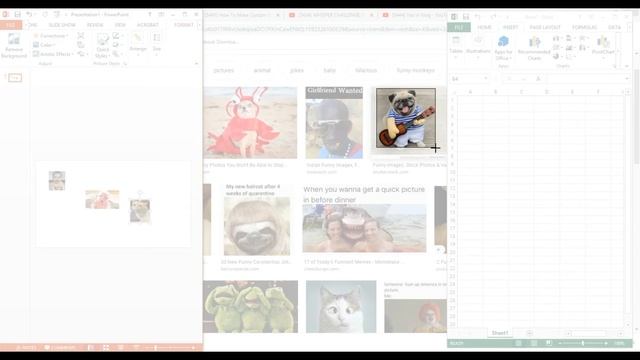The image size is (640, 360).
Task: Switch to PowerPoint FORMAT tab
Action: [184, 25]
